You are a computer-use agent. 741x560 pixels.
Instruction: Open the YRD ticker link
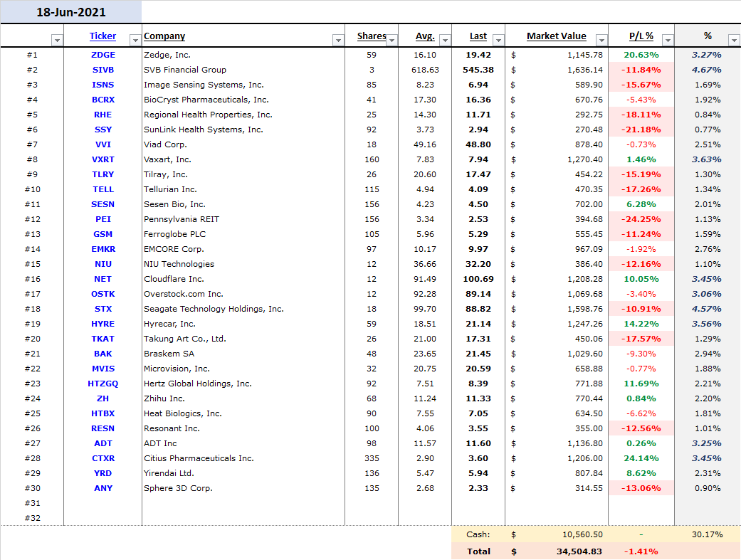click(103, 473)
